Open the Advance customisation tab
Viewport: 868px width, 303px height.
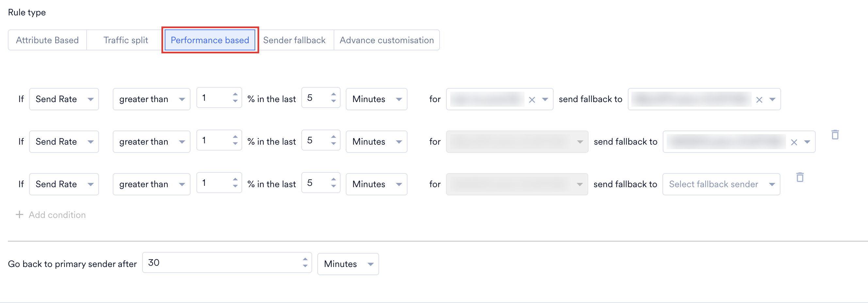tap(387, 40)
